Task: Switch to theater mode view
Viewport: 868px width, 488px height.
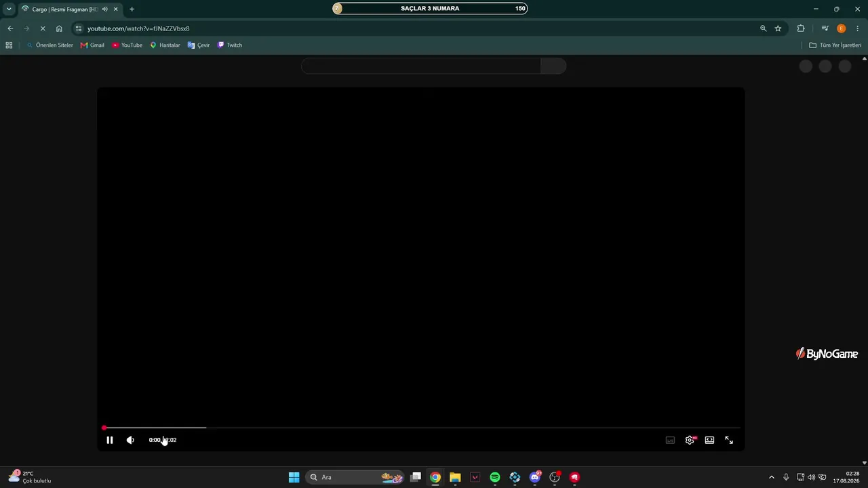Action: click(x=709, y=440)
